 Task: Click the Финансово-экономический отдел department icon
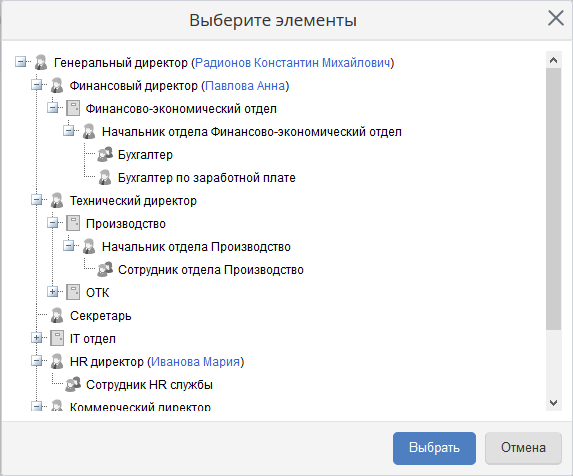click(x=73, y=108)
